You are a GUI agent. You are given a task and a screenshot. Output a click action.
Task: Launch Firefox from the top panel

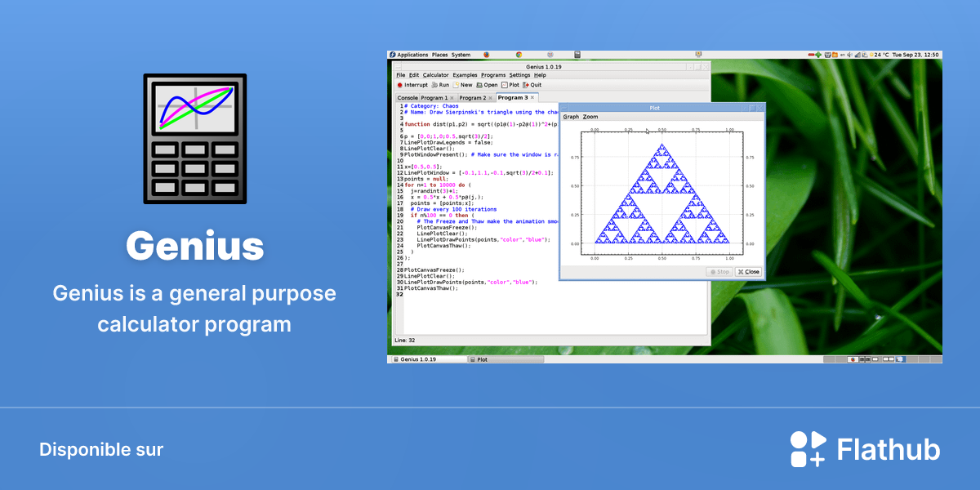(x=486, y=55)
